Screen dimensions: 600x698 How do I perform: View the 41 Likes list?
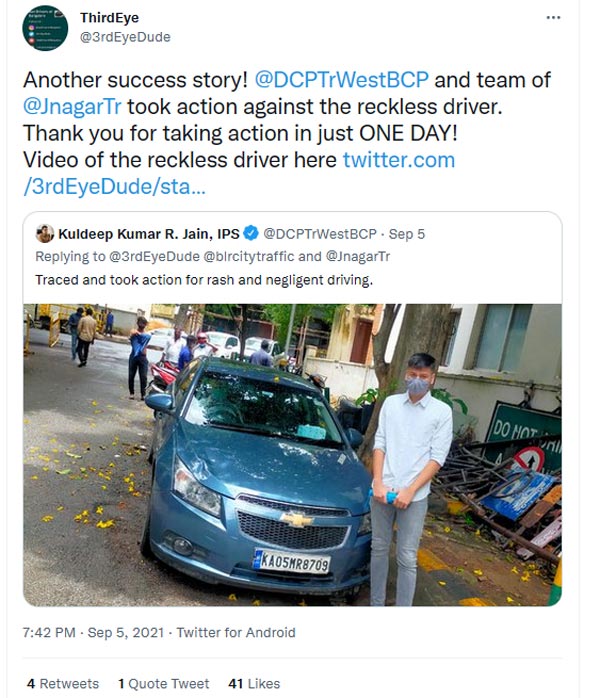coord(254,684)
